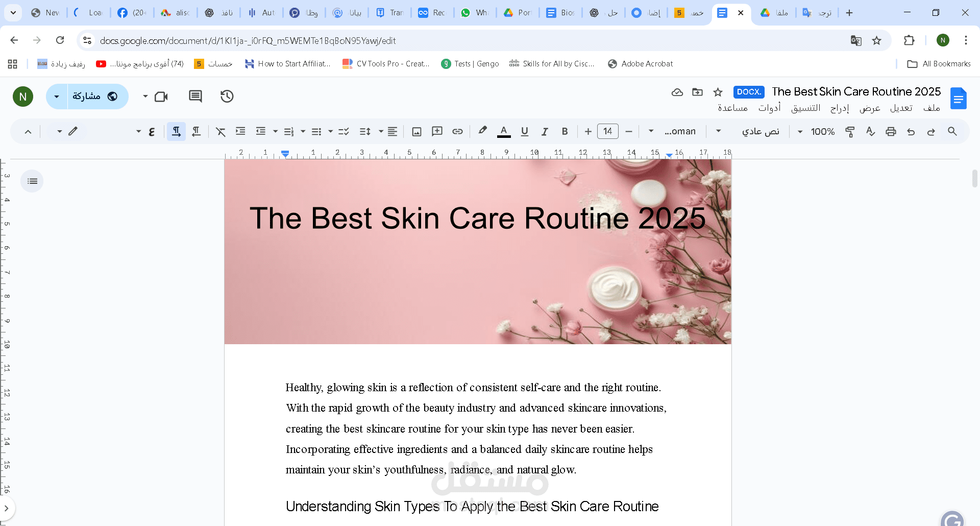Open the document outline list icon
The height and width of the screenshot is (526, 980).
click(x=32, y=181)
